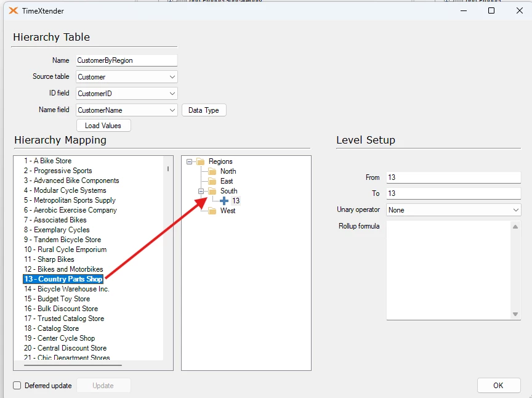This screenshot has height=398, width=532.
Task: Click the Rollup formula scroll down arrow
Action: pyautogui.click(x=515, y=314)
